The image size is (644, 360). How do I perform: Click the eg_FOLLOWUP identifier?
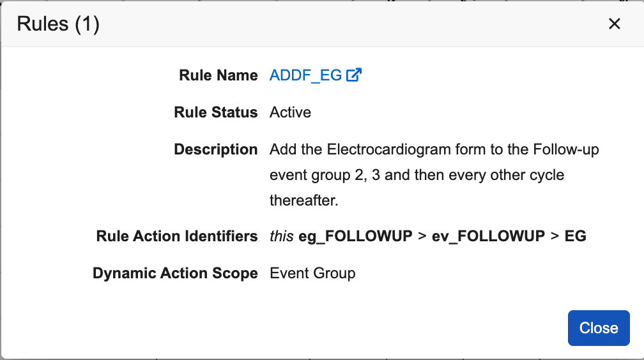click(355, 236)
